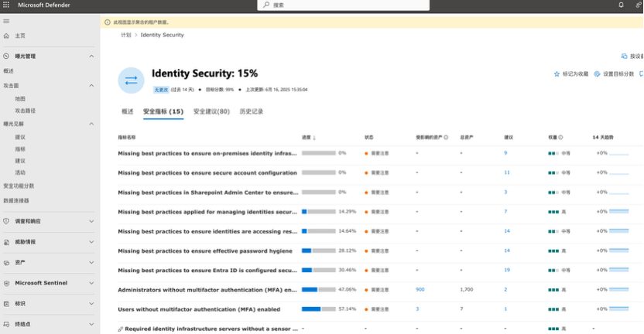Image resolution: width=644 pixels, height=334 pixels.
Task: Click the Threat intelligence icon
Action: coord(6,242)
